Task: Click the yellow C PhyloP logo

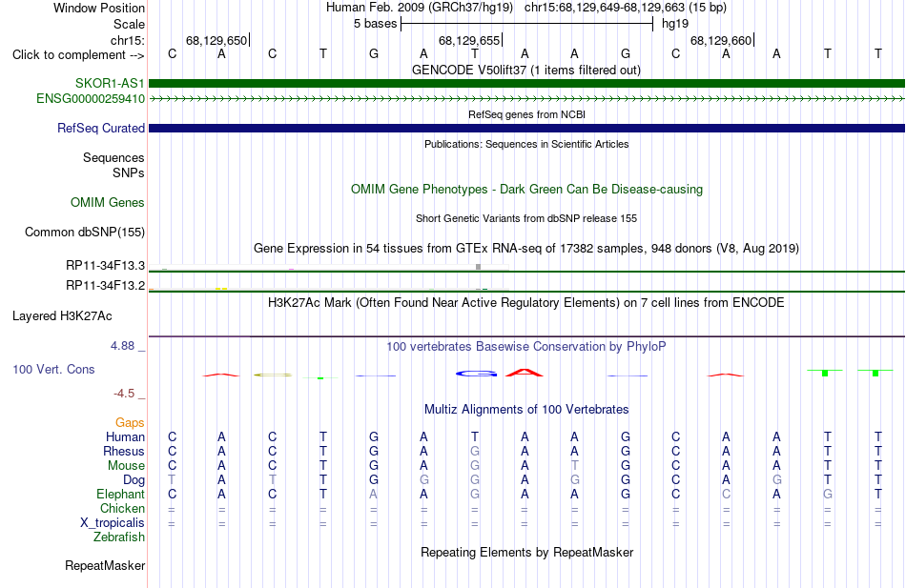Action: point(273,375)
